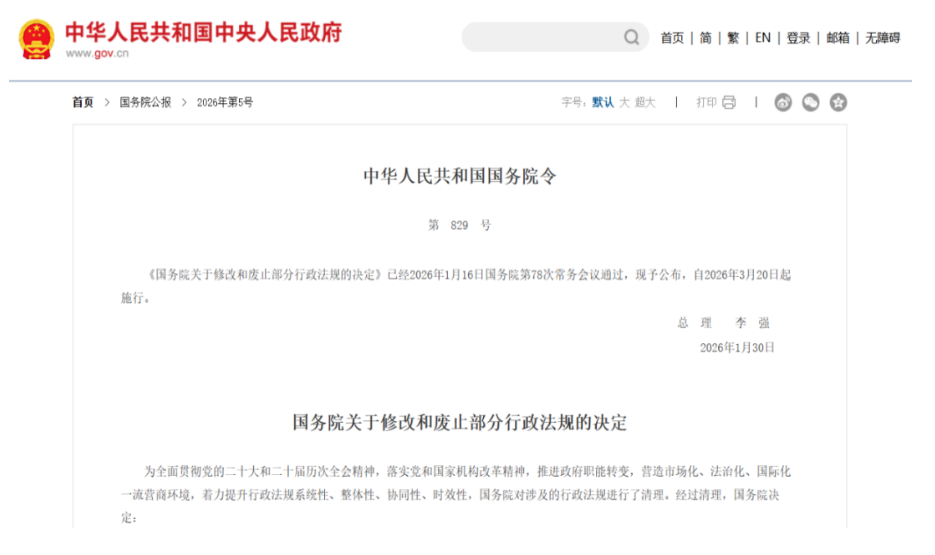935x555 pixels.
Task: Open the 邮箱 mailbox link
Action: pos(837,38)
